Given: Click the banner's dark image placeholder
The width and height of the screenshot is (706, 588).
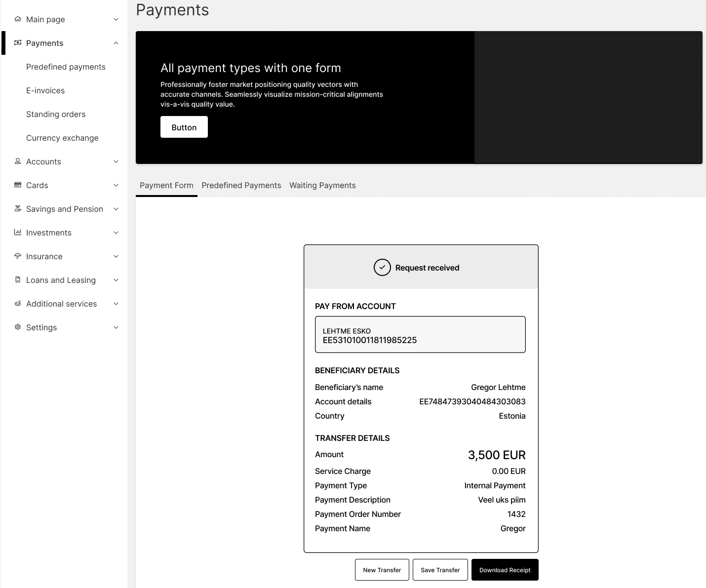Looking at the screenshot, I should click(x=588, y=97).
